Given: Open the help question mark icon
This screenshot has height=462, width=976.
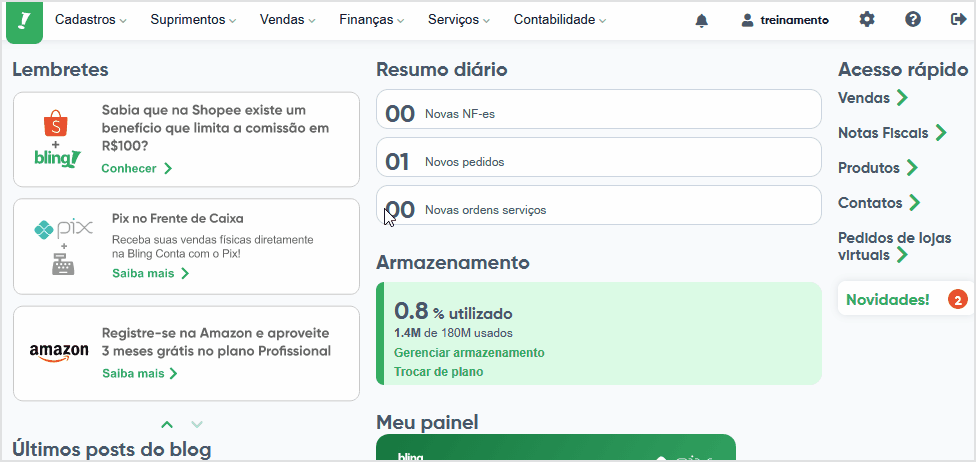Looking at the screenshot, I should coord(913,19).
